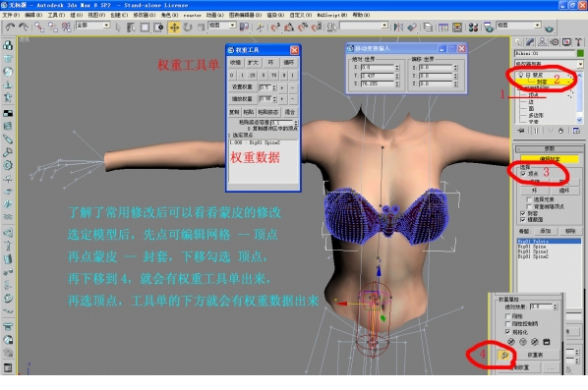Open the reactor menu
The image size is (588, 390).
[x=193, y=16]
